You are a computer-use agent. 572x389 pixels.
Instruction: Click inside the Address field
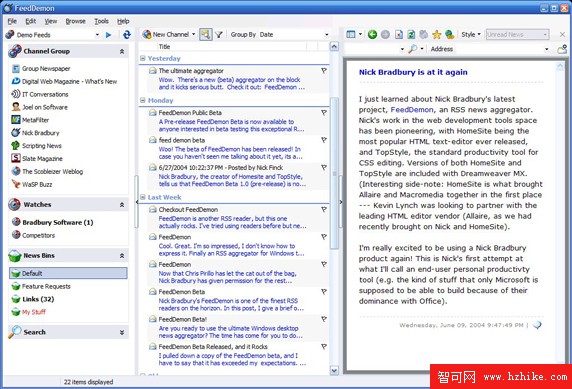(498, 49)
